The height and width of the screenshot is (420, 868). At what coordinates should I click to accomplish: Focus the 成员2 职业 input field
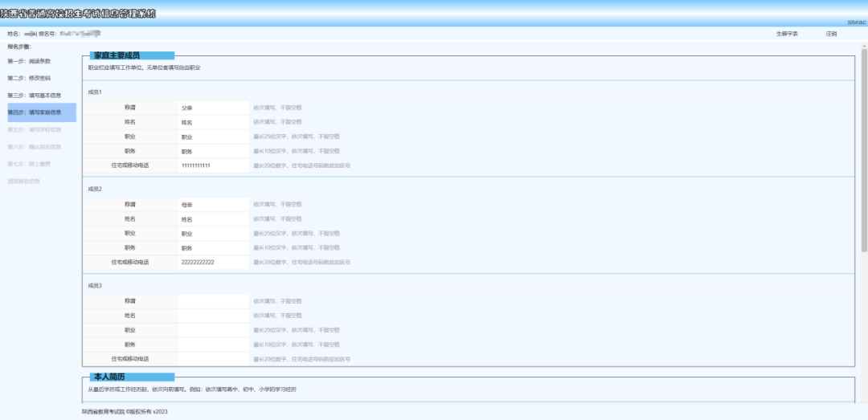coord(213,234)
